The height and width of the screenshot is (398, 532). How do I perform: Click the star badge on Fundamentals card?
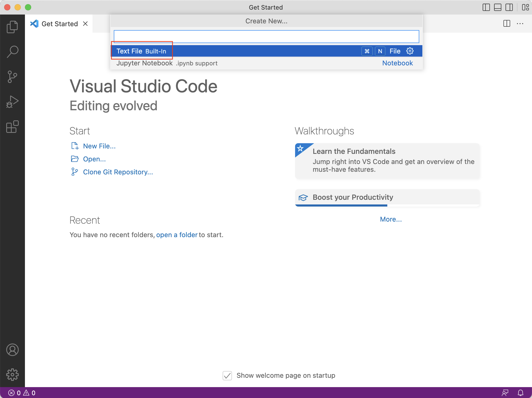301,148
